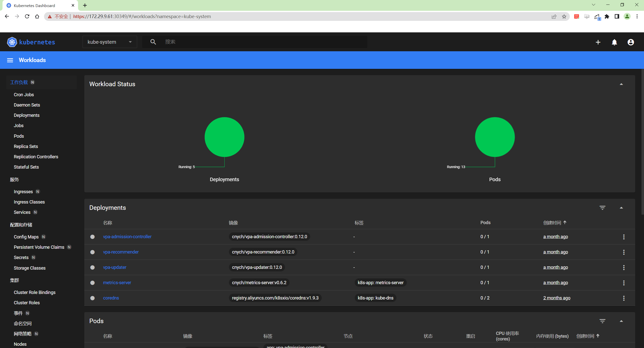644x348 pixels.
Task: Click the 工作负载 workloads link
Action: (19, 82)
